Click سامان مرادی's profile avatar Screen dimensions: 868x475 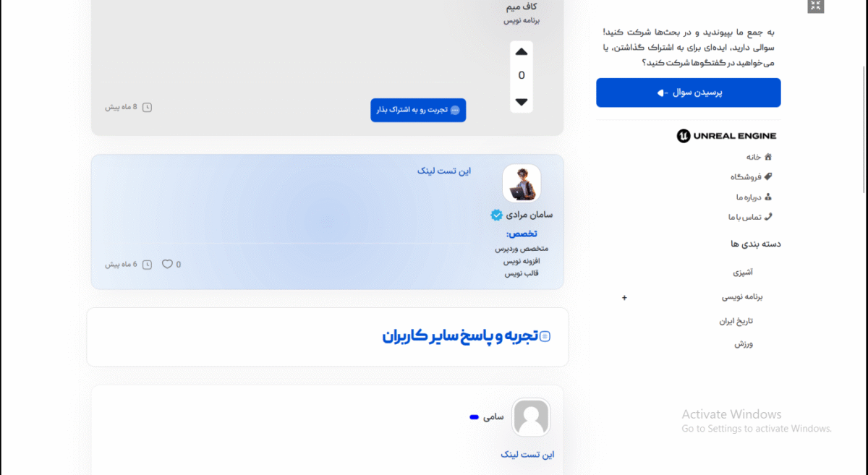[x=522, y=184]
